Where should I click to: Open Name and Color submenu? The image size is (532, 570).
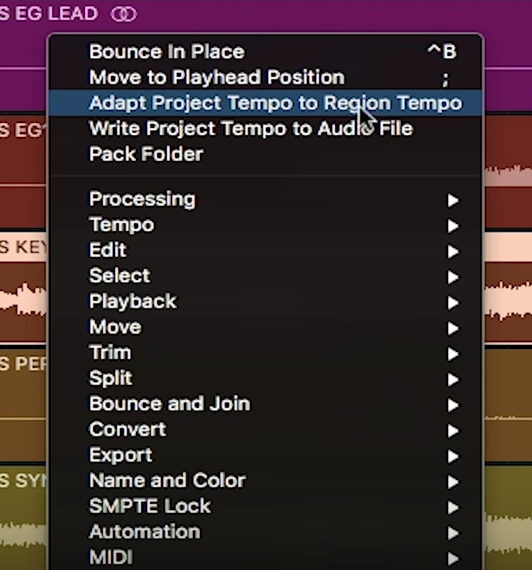[x=265, y=481]
